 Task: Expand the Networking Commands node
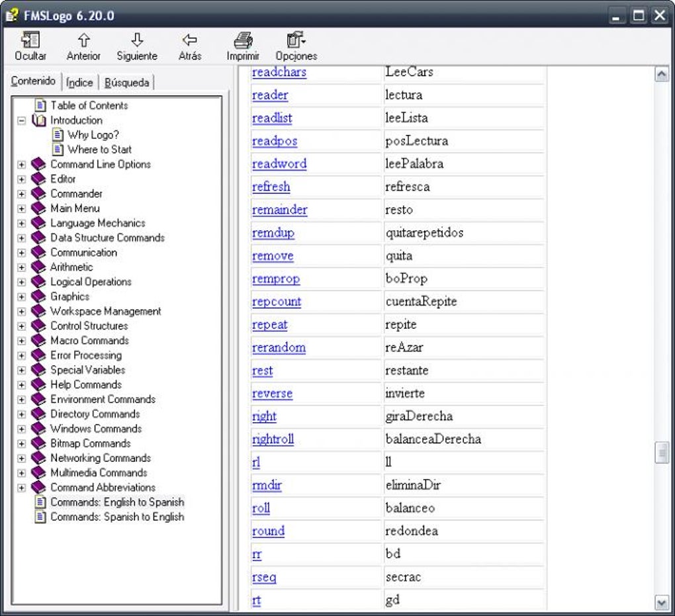click(22, 459)
